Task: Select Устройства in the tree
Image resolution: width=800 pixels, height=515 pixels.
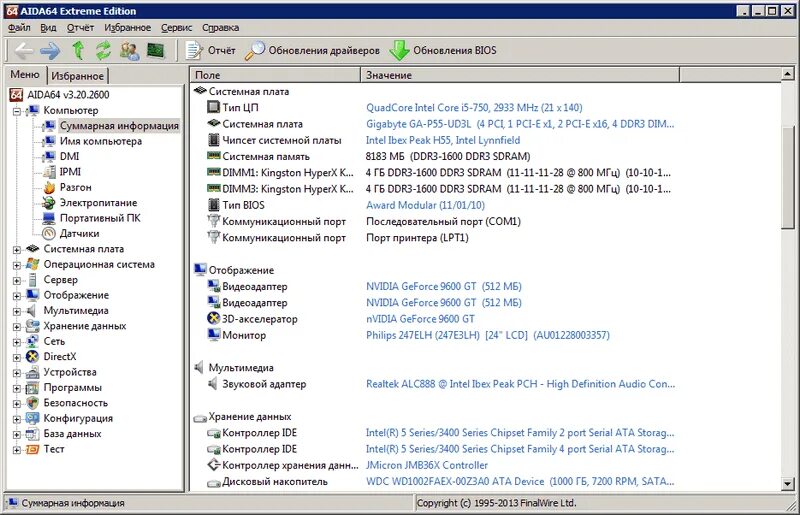Action: point(69,372)
